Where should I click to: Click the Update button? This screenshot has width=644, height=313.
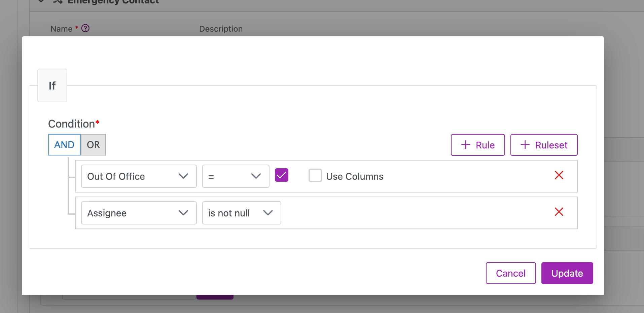click(x=567, y=273)
